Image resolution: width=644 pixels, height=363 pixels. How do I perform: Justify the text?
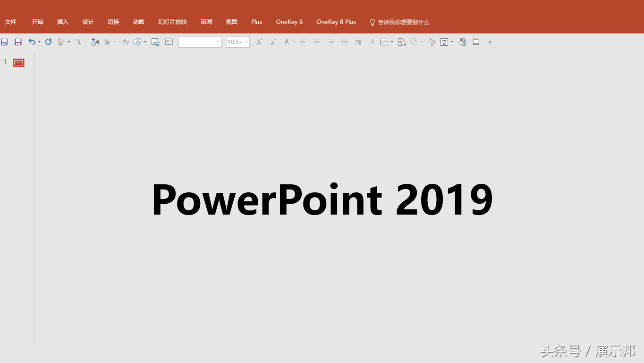pyautogui.click(x=345, y=42)
